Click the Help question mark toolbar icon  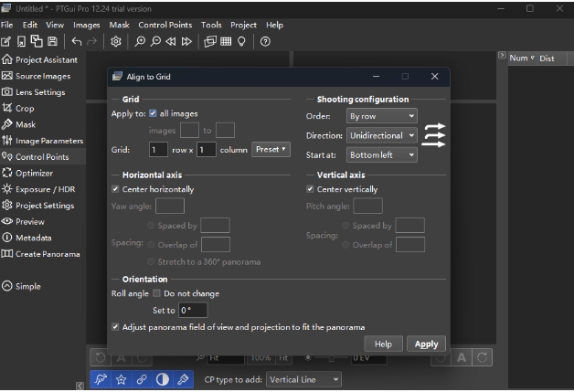pyautogui.click(x=265, y=41)
